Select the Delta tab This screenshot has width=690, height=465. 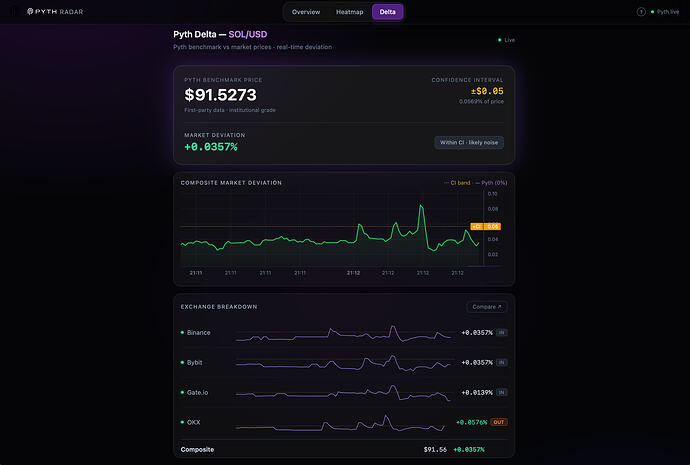point(387,12)
